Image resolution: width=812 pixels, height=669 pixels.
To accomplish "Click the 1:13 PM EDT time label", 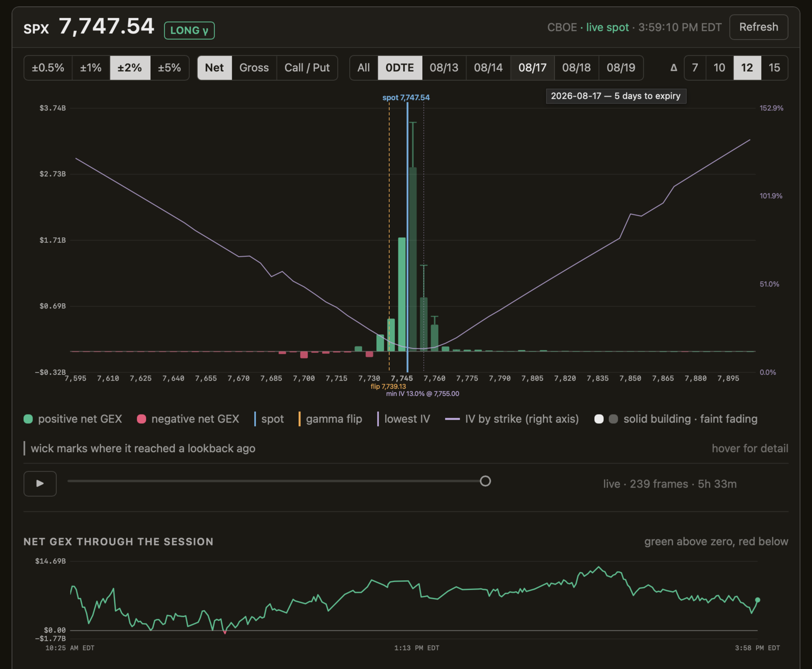I will [x=417, y=648].
